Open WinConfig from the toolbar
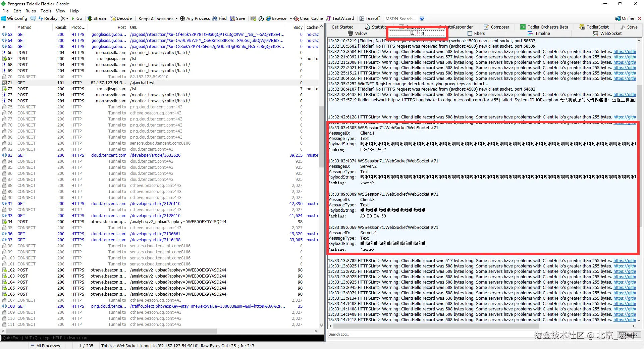 click(14, 18)
